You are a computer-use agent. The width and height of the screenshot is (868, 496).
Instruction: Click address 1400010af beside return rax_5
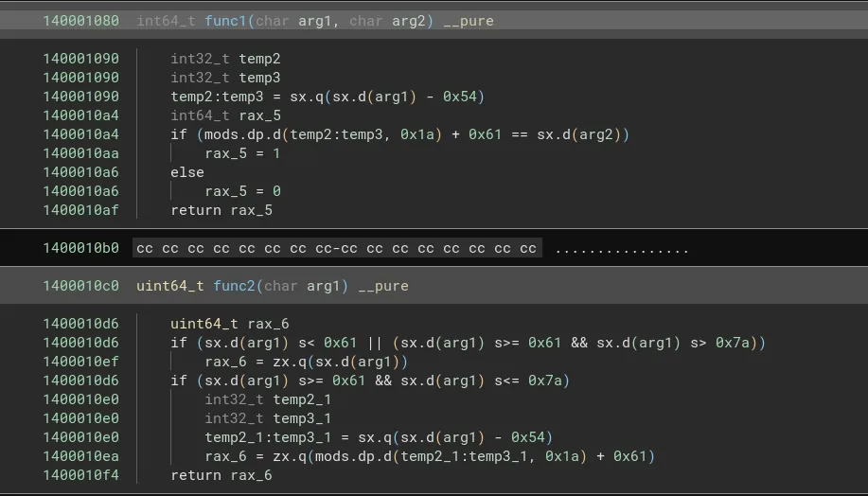[80, 210]
